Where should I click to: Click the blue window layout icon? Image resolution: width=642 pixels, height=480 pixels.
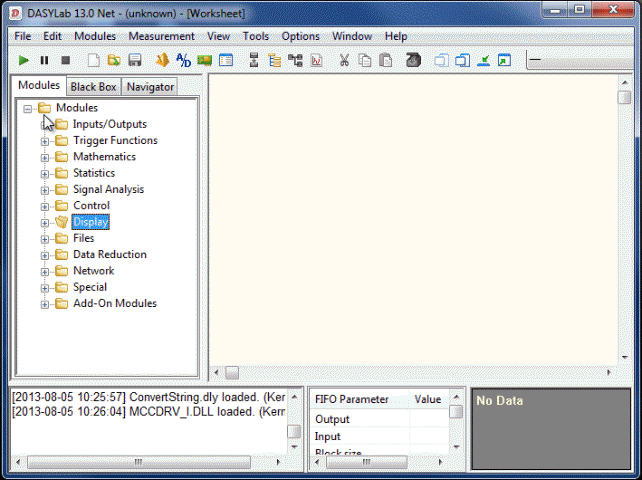click(226, 61)
